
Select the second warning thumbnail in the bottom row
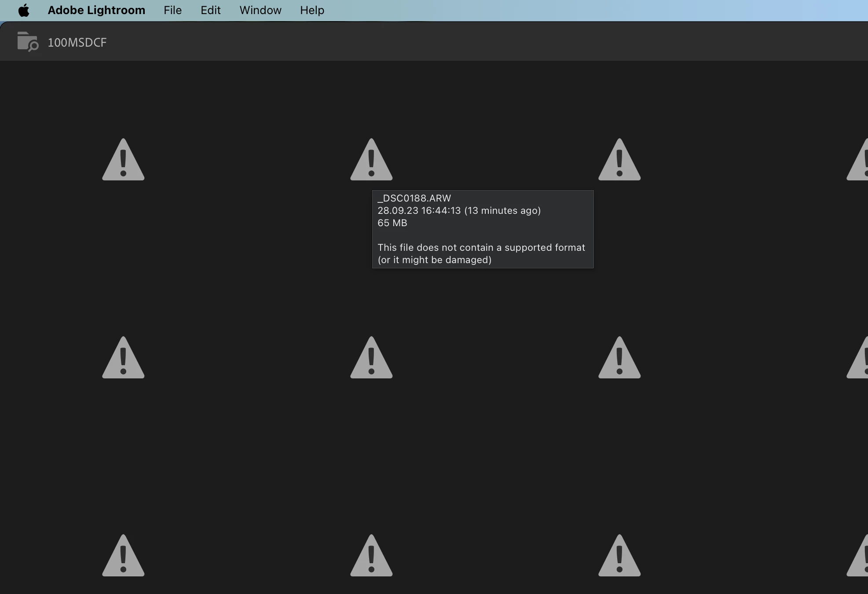point(371,557)
